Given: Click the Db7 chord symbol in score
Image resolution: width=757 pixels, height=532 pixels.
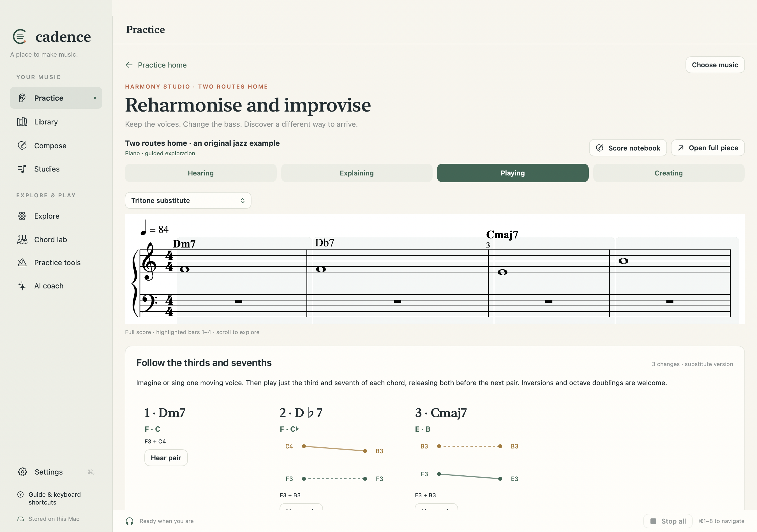Looking at the screenshot, I should (x=324, y=243).
